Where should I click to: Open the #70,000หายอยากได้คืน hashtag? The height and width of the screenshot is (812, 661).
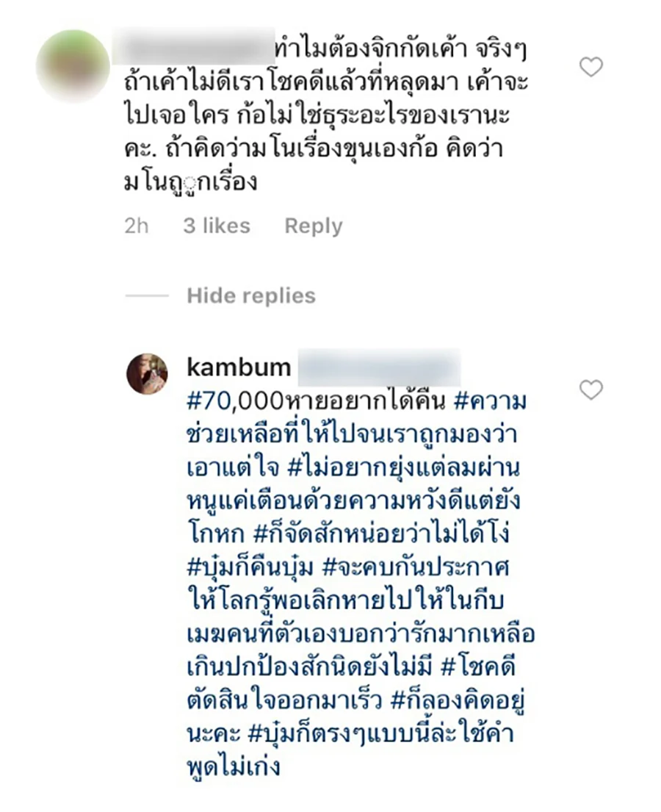click(316, 402)
